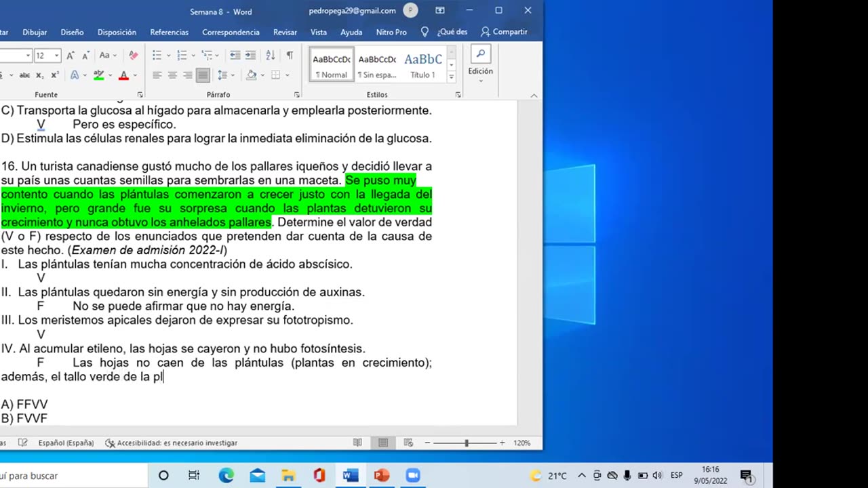The height and width of the screenshot is (488, 868).
Task: Open the Dibujar tab
Action: pos(35,32)
